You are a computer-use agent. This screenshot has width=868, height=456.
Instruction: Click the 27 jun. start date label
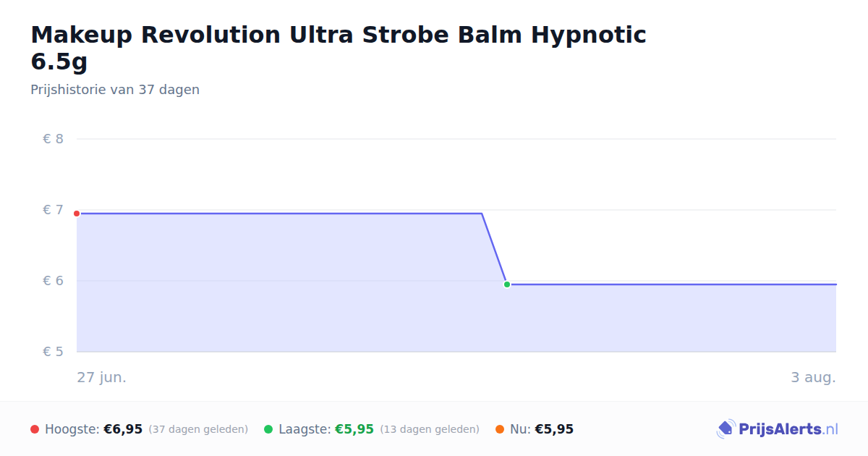click(102, 378)
